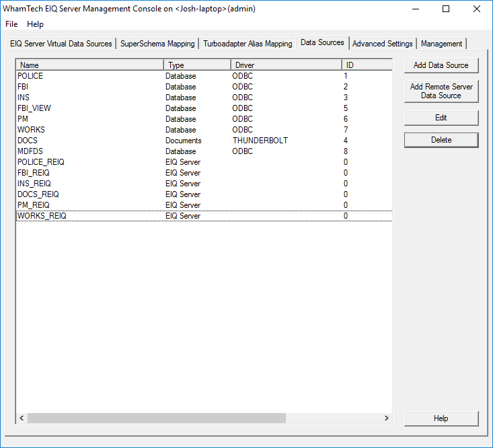Click Add Remote Server Data Source button
Image resolution: width=493 pixels, height=448 pixels.
441,91
